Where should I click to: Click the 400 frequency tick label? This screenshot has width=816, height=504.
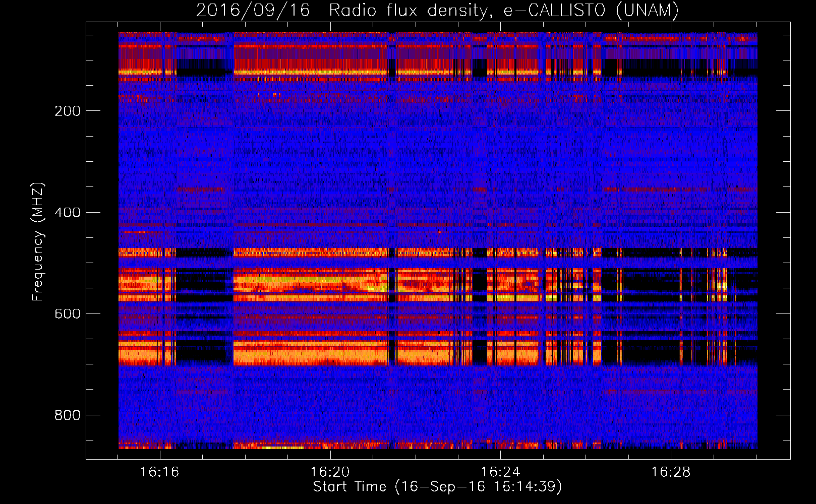(x=68, y=213)
